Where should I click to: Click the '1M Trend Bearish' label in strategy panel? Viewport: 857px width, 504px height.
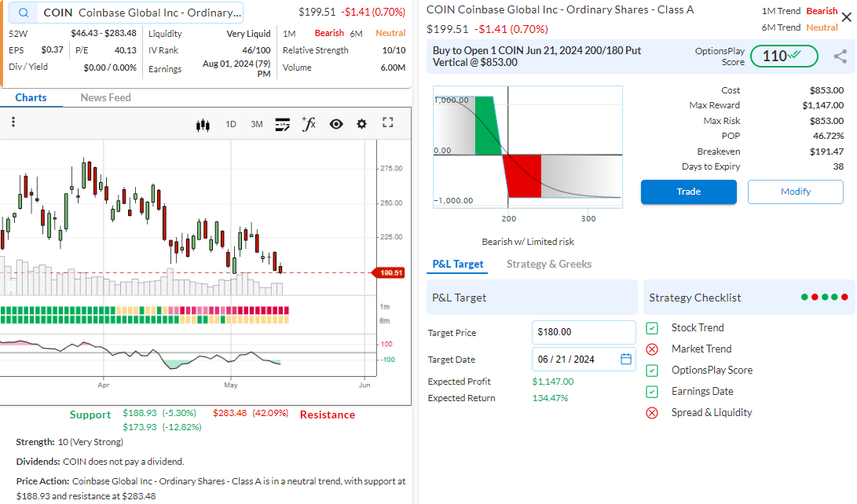point(800,11)
